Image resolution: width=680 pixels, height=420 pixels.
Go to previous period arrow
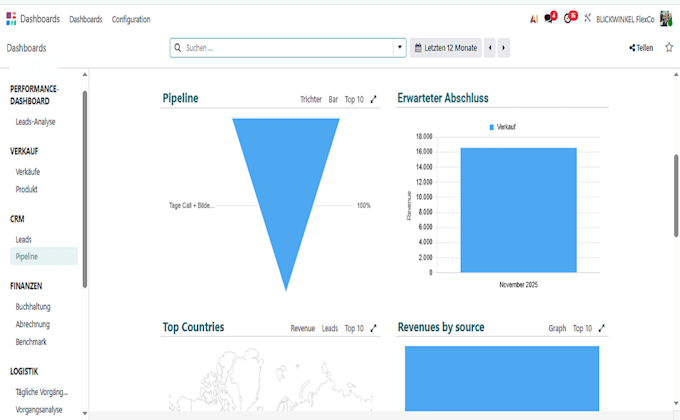tap(490, 48)
